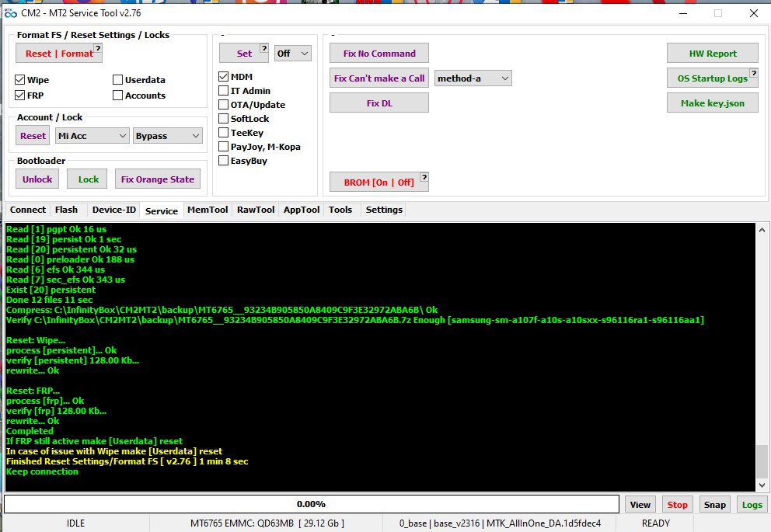Tick the PayJoy, M-Kopa checkbox
Screen dimensions: 771x532
pos(223,146)
